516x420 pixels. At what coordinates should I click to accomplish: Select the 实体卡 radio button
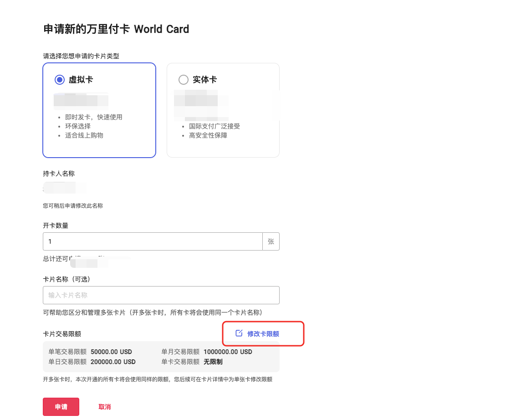(x=184, y=79)
